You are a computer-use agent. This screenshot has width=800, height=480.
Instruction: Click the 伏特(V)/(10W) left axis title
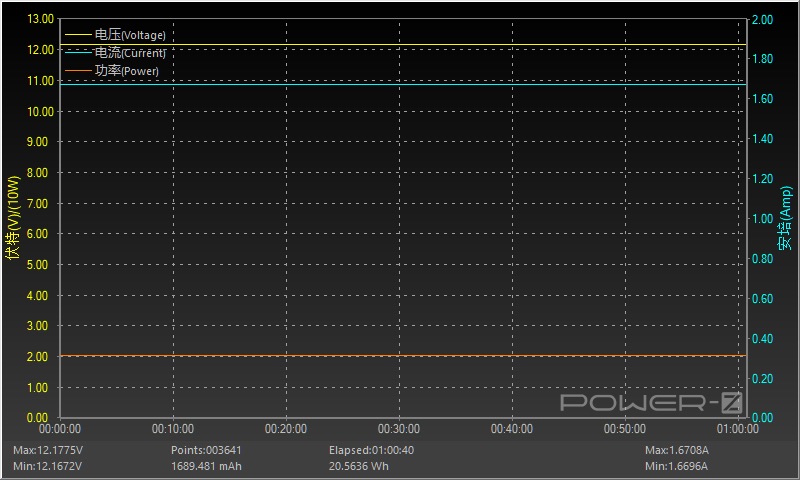(x=13, y=218)
